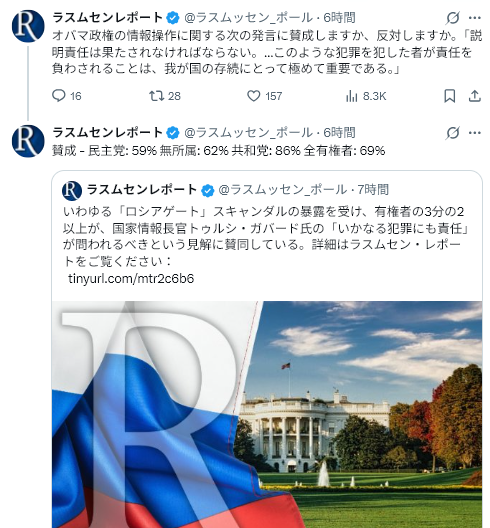Open the quoted post's small profile avatar
Screen dimensions: 490x528
[x=72, y=191]
